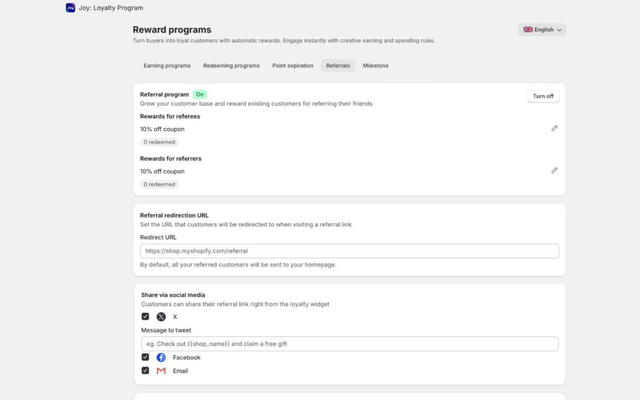The width and height of the screenshot is (640, 400).
Task: Click the referees 0 redeemed badge
Action: pyautogui.click(x=159, y=142)
